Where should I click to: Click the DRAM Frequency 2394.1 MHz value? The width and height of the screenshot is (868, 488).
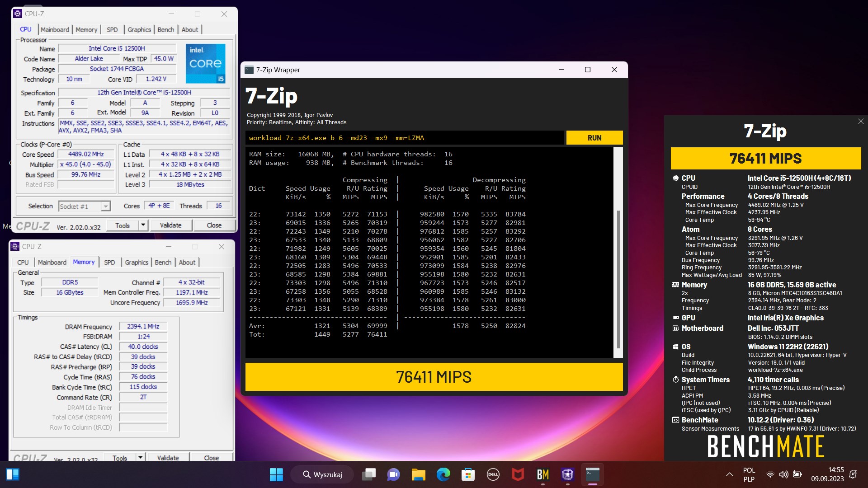(143, 326)
